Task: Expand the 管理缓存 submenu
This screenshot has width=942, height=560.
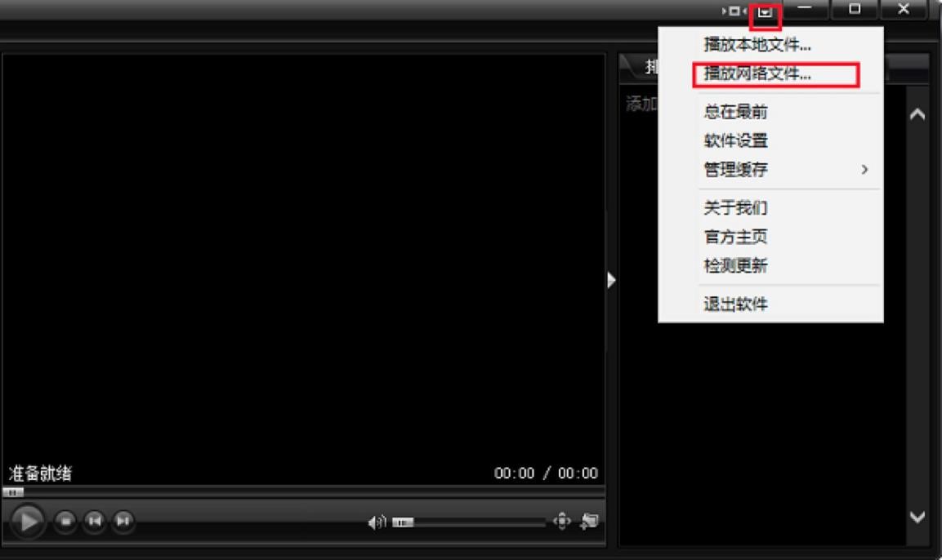Action: click(x=770, y=169)
